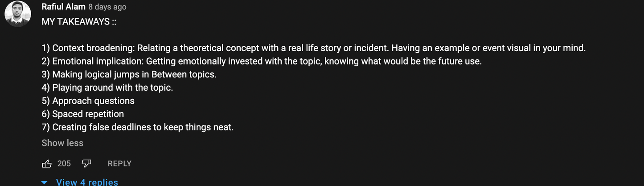Collapse the comment with Show less

pos(62,143)
